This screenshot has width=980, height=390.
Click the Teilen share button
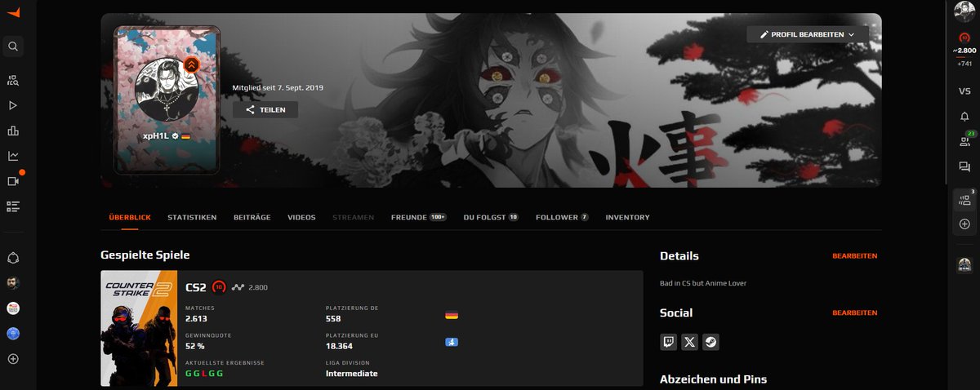pos(265,109)
